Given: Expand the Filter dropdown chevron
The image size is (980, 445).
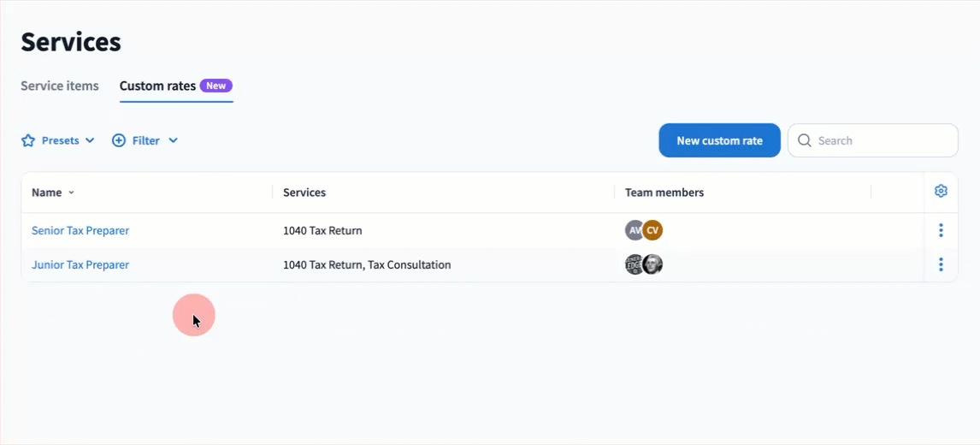Looking at the screenshot, I should [173, 140].
